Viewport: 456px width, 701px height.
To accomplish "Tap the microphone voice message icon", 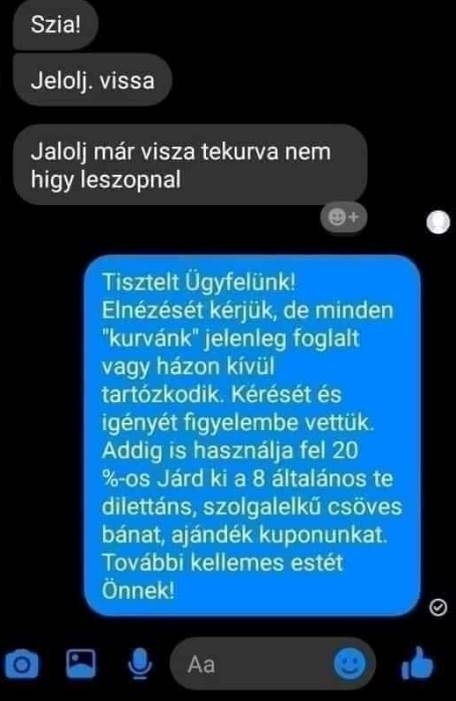I will click(x=140, y=665).
